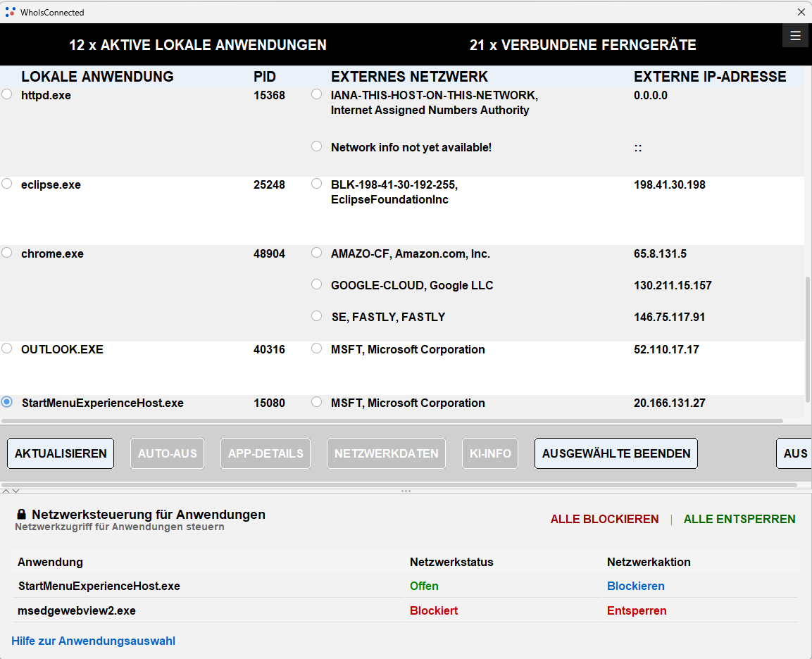
Task: Click the 12 x AKTIVE LOKALE ANWENDUNGEN heading
Action: coord(198,45)
